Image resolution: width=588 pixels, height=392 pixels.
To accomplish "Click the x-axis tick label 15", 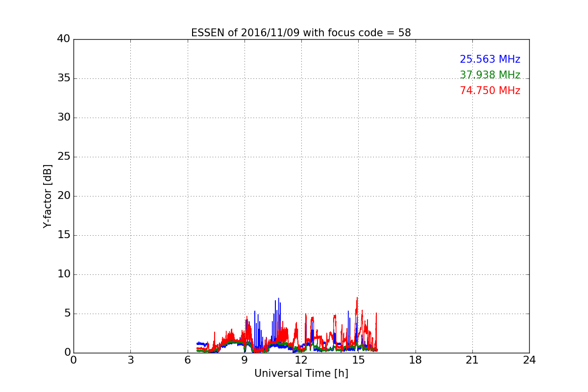I will (x=358, y=360).
